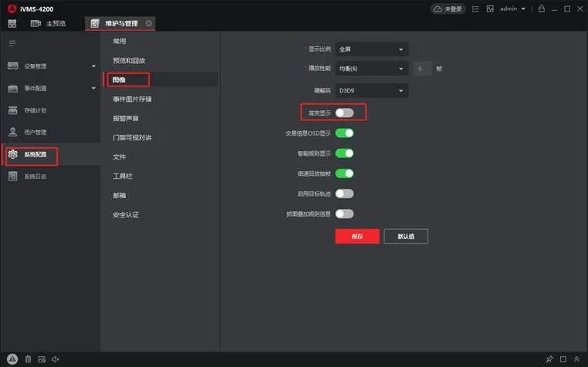Open the 硬解码 dropdown showing D3D9
588x367 pixels.
[372, 91]
